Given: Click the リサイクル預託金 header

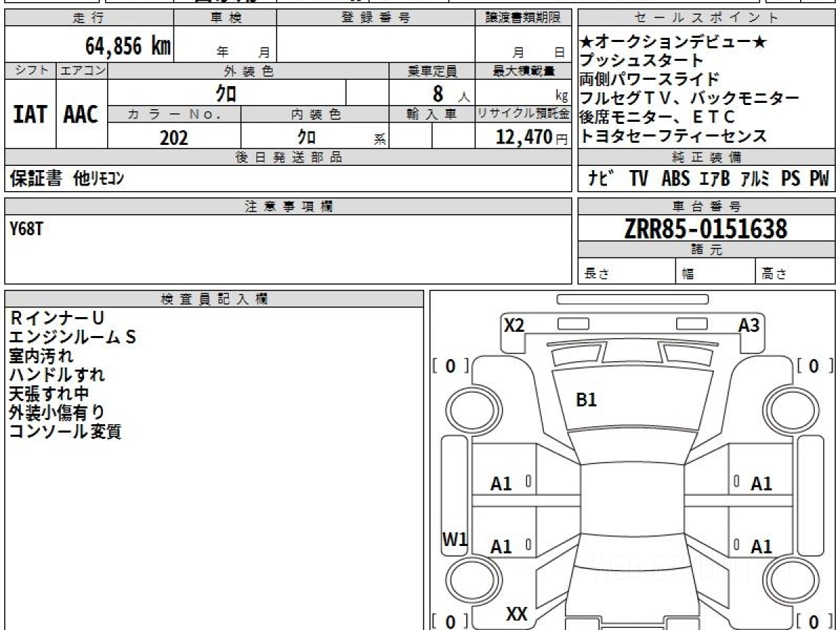Looking at the screenshot, I should click(524, 114).
